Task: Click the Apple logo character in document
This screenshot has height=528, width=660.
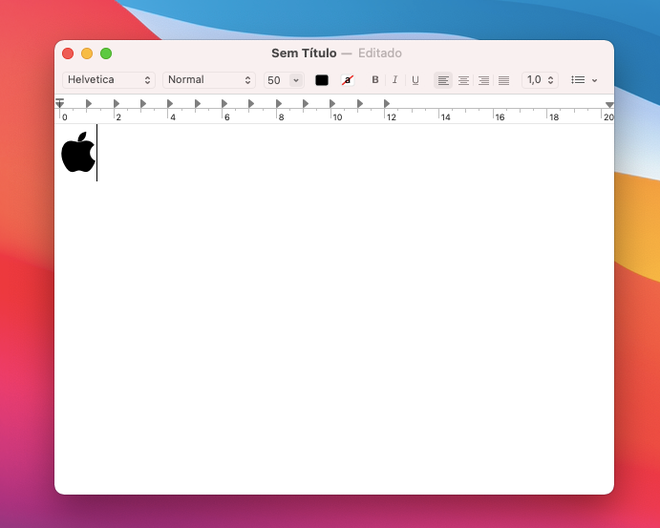Action: coord(78,152)
